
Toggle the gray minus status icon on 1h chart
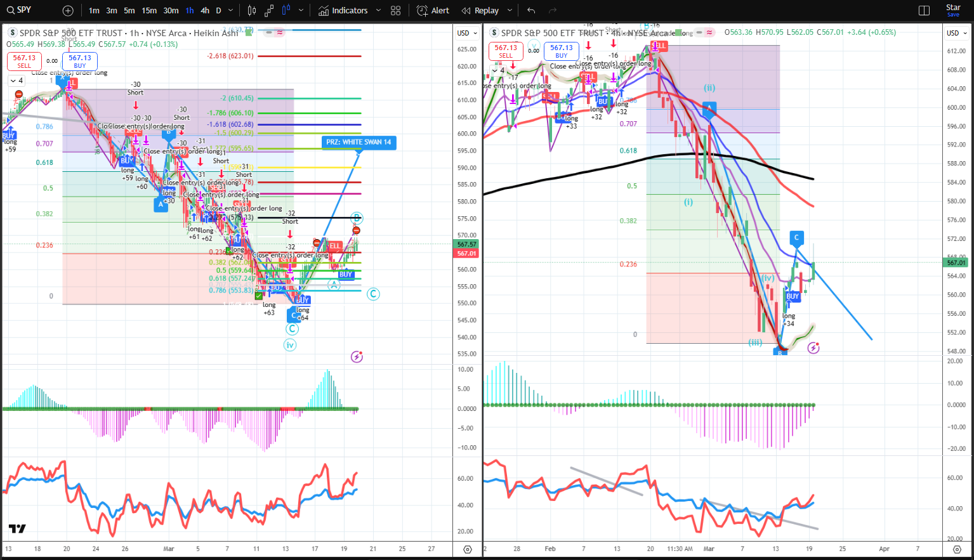coord(269,32)
